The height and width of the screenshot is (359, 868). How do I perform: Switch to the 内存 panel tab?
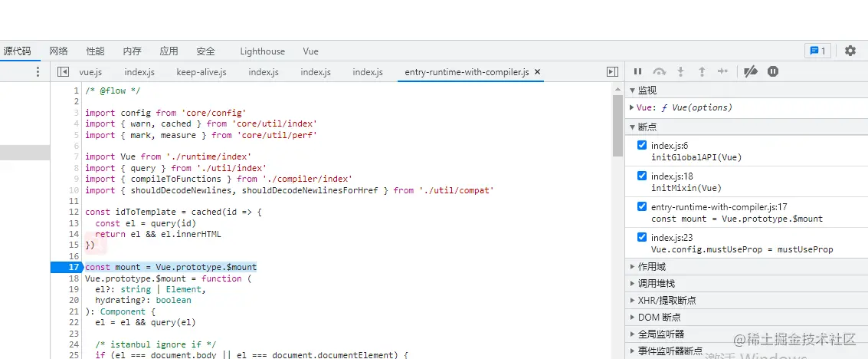tap(133, 51)
